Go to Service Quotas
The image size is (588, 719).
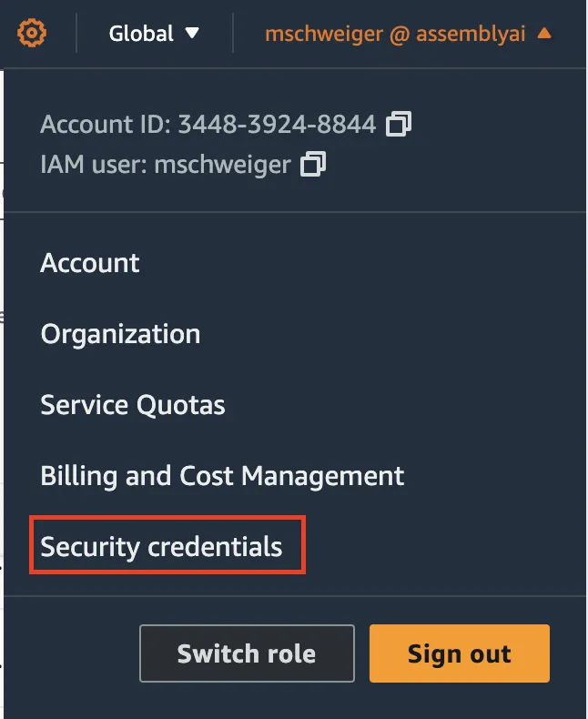tap(133, 405)
